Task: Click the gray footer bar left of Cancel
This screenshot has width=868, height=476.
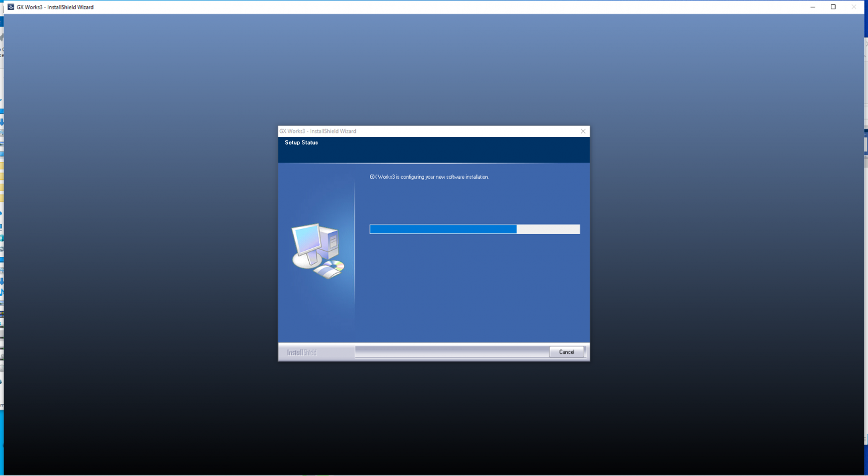Action: coord(451,352)
